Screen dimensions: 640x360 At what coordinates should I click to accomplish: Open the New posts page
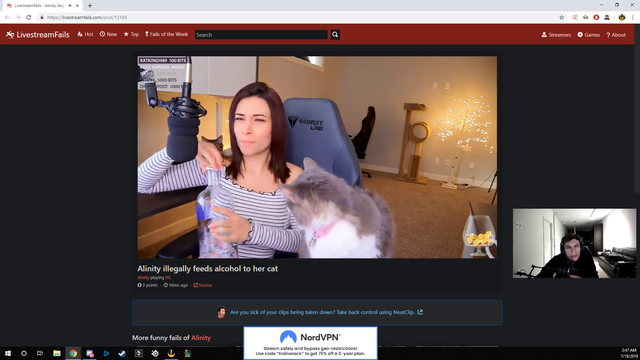tap(108, 34)
